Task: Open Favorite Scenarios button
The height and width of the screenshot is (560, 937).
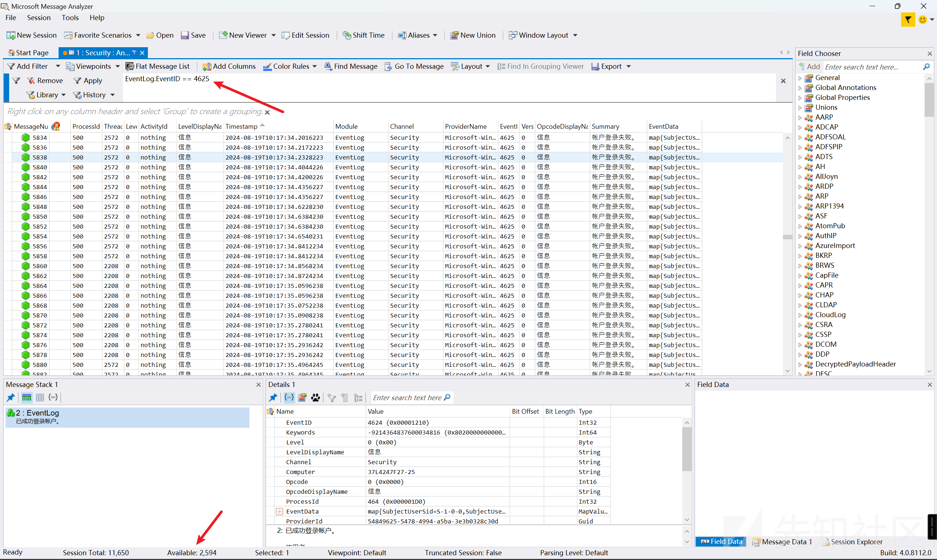Action: coord(102,35)
